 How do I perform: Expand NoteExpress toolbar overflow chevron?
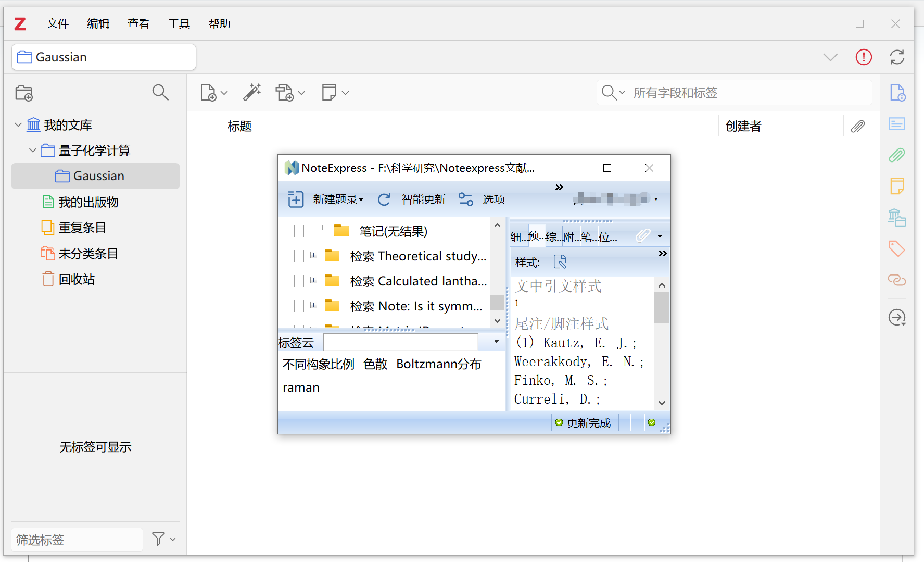coord(559,187)
